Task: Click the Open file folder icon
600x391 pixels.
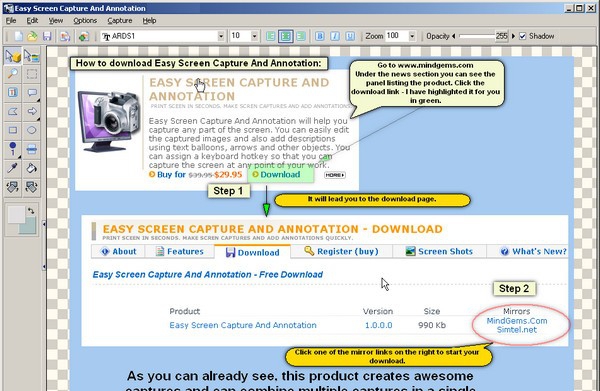Action: point(33,36)
